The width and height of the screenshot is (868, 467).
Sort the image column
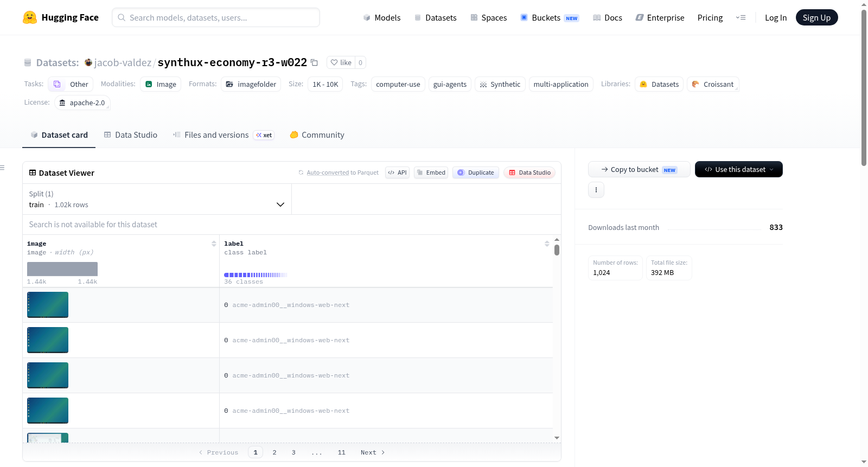214,244
